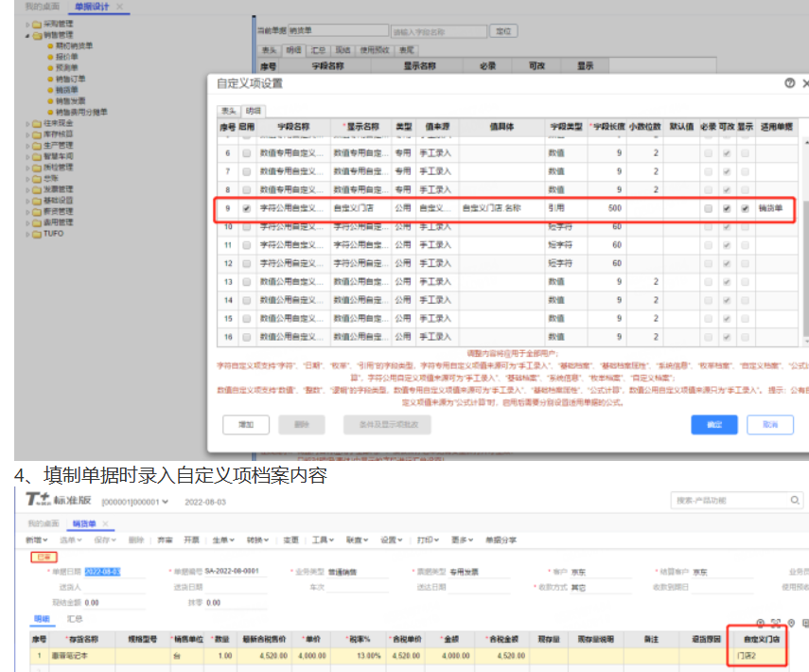Click the 采购管理 folder icon
Image resolution: width=809 pixels, height=672 pixels.
coord(36,24)
